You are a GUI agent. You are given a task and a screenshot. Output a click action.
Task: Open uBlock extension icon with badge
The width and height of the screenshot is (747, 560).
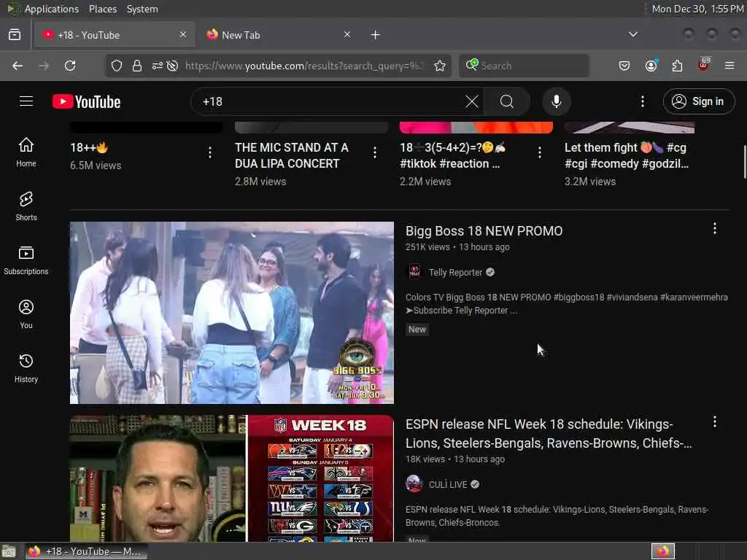704,65
